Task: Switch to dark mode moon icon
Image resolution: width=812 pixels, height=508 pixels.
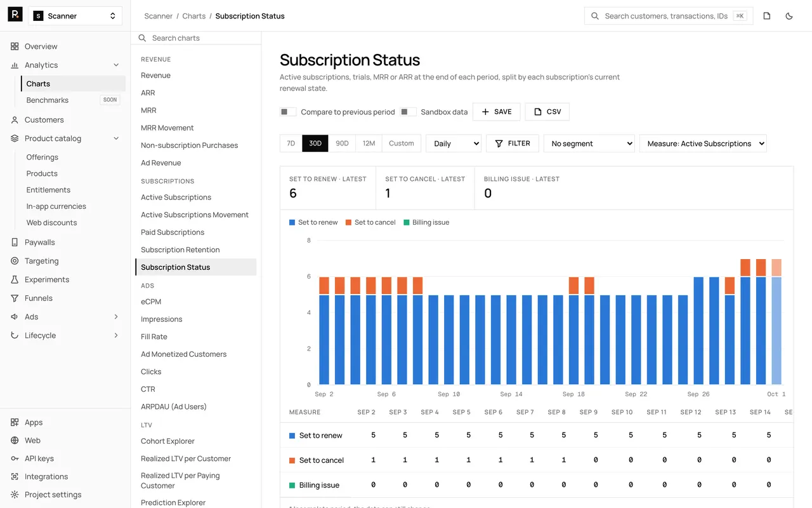Action: (x=789, y=16)
